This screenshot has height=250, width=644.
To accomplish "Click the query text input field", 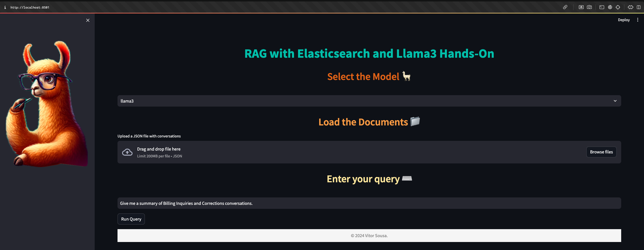I will point(369,203).
